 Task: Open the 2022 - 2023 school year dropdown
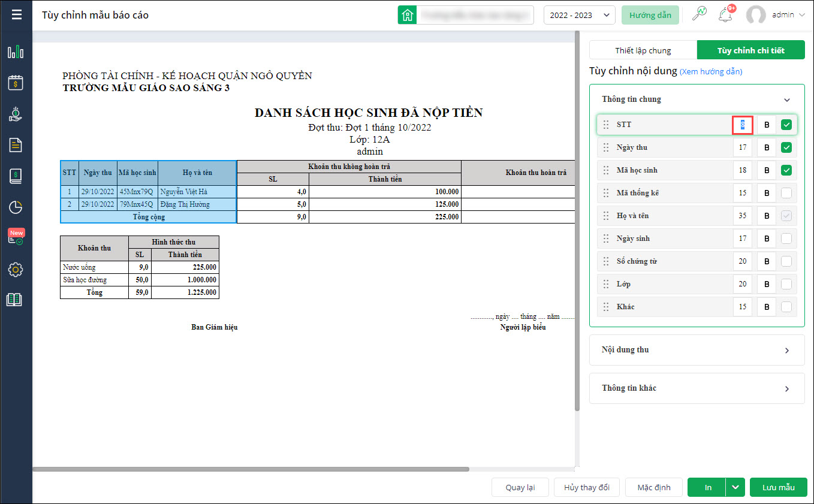[x=579, y=16]
